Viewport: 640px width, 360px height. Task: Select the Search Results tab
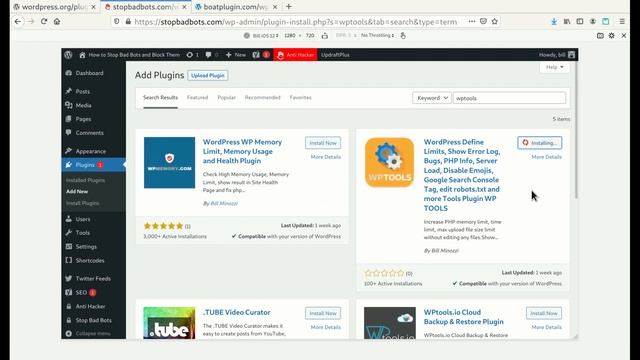[x=160, y=98]
